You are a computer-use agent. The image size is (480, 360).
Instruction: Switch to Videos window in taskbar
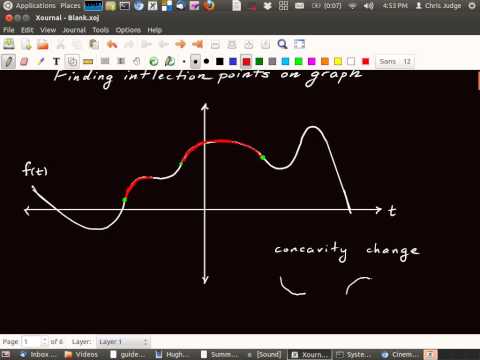[82, 354]
